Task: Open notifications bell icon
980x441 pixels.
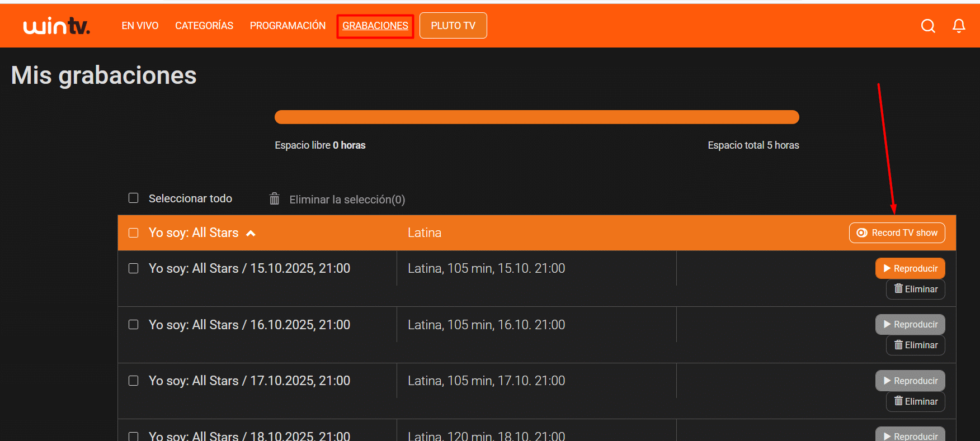Action: tap(959, 26)
